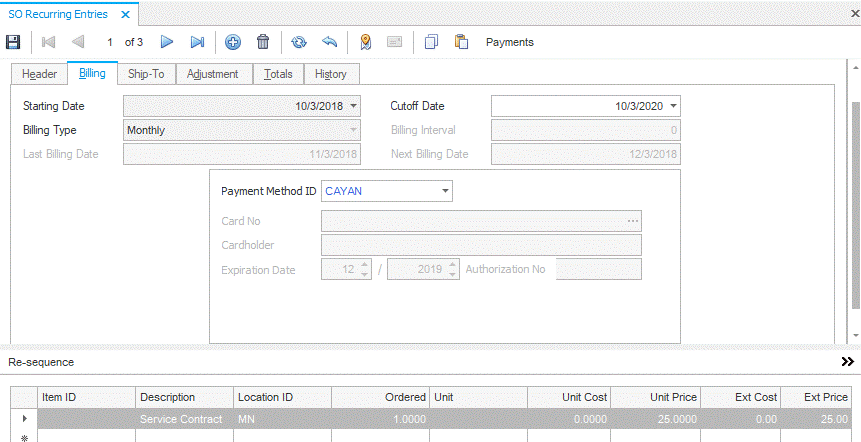Click the MN location cell
Viewport: 861px width, 442px height.
tap(282, 419)
